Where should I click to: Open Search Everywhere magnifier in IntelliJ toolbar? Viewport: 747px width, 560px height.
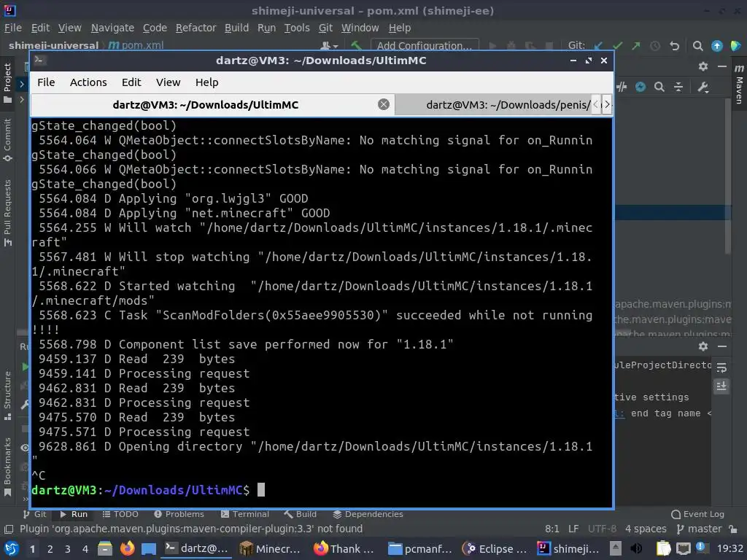pos(697,46)
